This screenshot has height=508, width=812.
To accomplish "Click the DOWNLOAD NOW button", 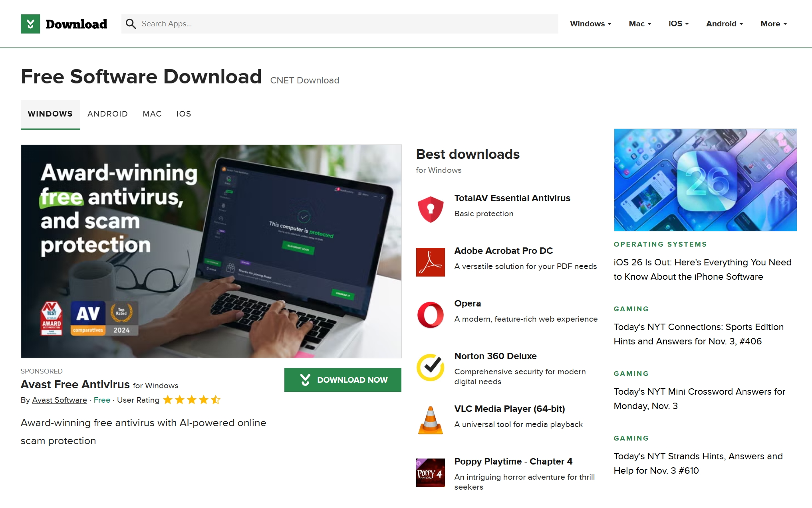I will tap(343, 380).
